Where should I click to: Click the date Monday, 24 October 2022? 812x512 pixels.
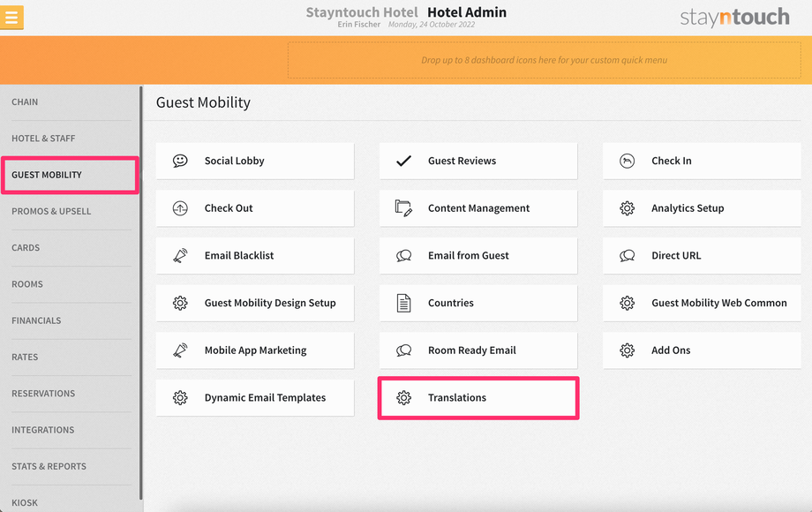pos(432,25)
